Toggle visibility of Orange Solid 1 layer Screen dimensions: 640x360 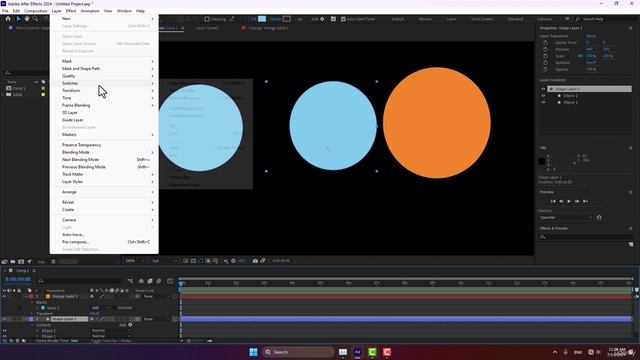coord(4,296)
